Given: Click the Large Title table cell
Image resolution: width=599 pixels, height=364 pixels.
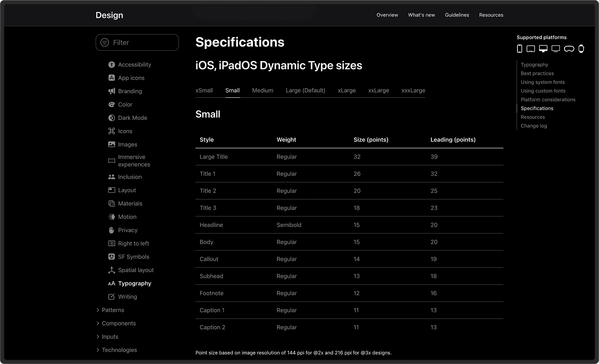Looking at the screenshot, I should [x=214, y=157].
